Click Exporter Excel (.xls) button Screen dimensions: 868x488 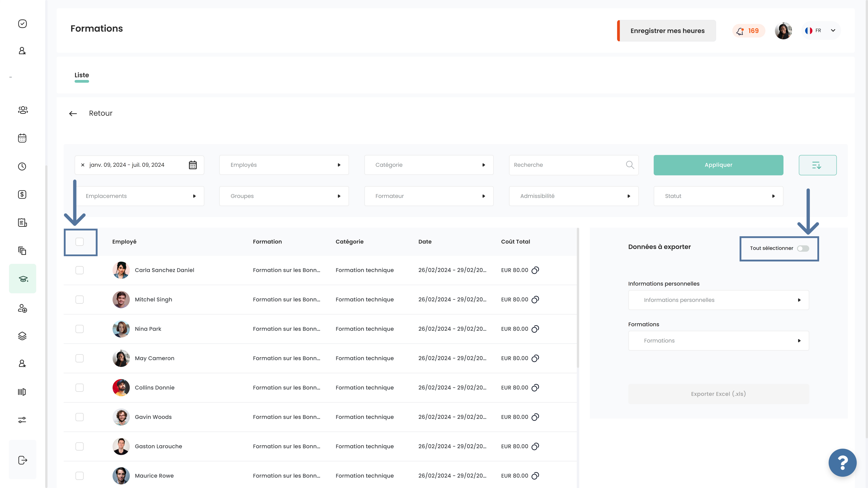718,394
